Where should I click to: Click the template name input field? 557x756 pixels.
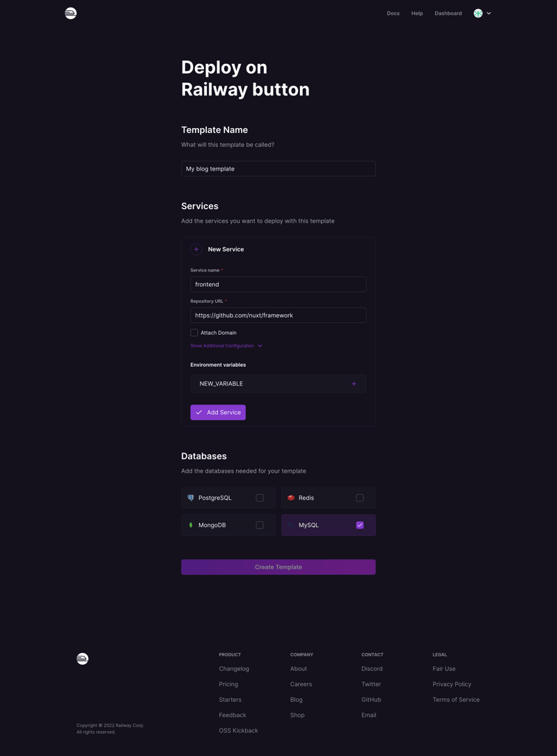[x=278, y=168]
